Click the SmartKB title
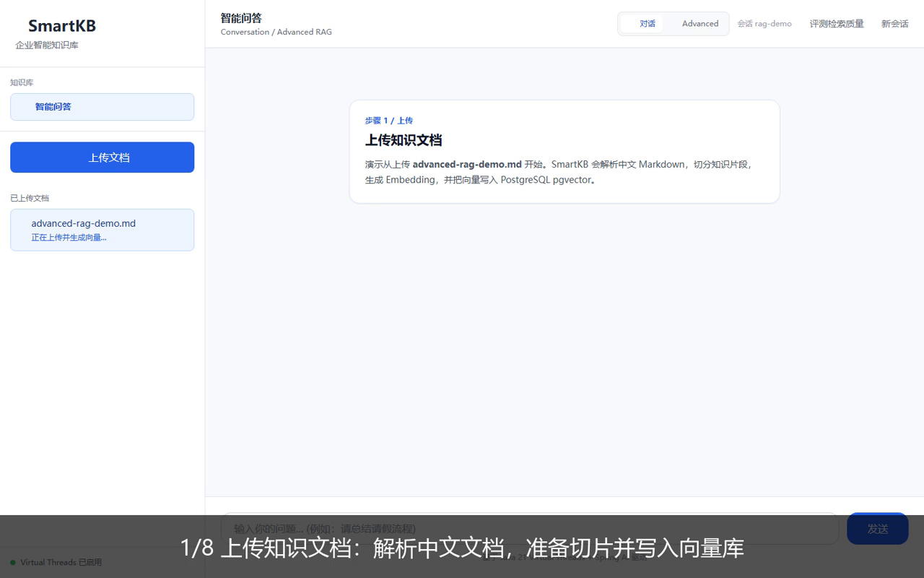This screenshot has width=924, height=578. [62, 26]
